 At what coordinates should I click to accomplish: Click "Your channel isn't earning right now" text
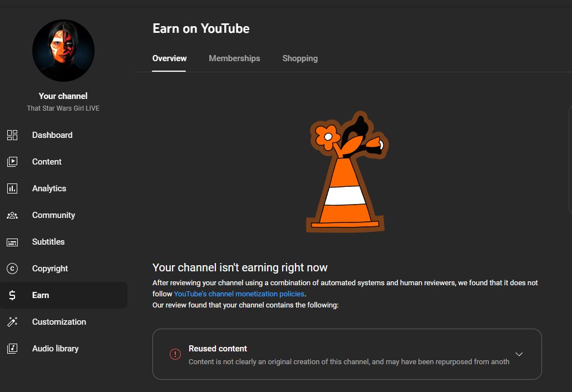240,267
